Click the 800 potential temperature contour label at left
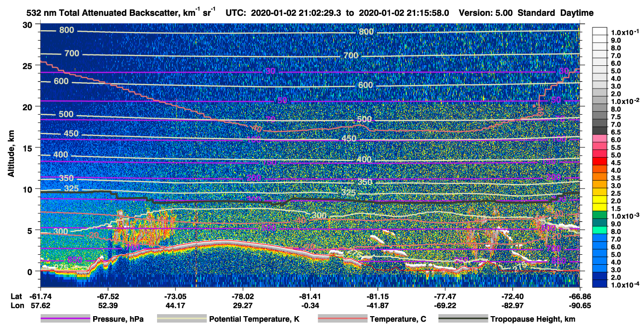Viewport: 644px width, 330px height. [x=66, y=30]
